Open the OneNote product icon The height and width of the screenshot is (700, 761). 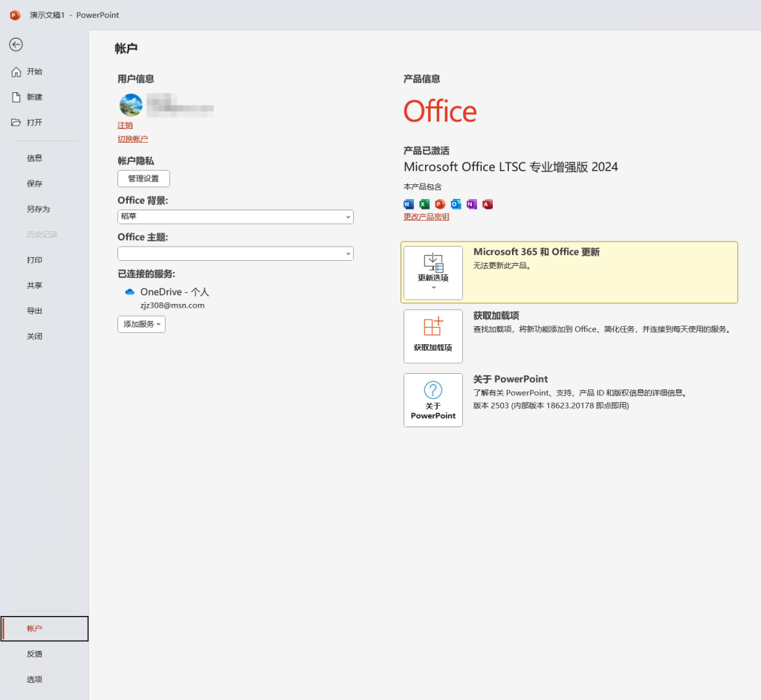coord(471,204)
